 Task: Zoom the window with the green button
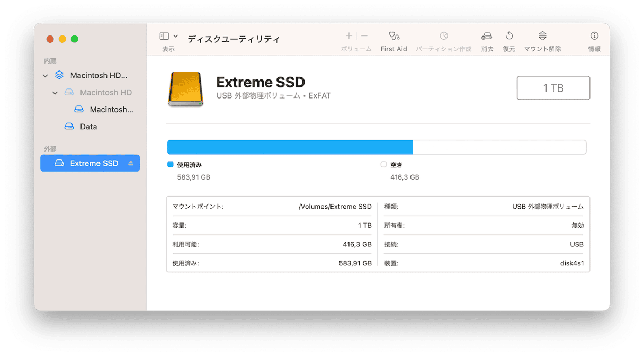click(75, 39)
